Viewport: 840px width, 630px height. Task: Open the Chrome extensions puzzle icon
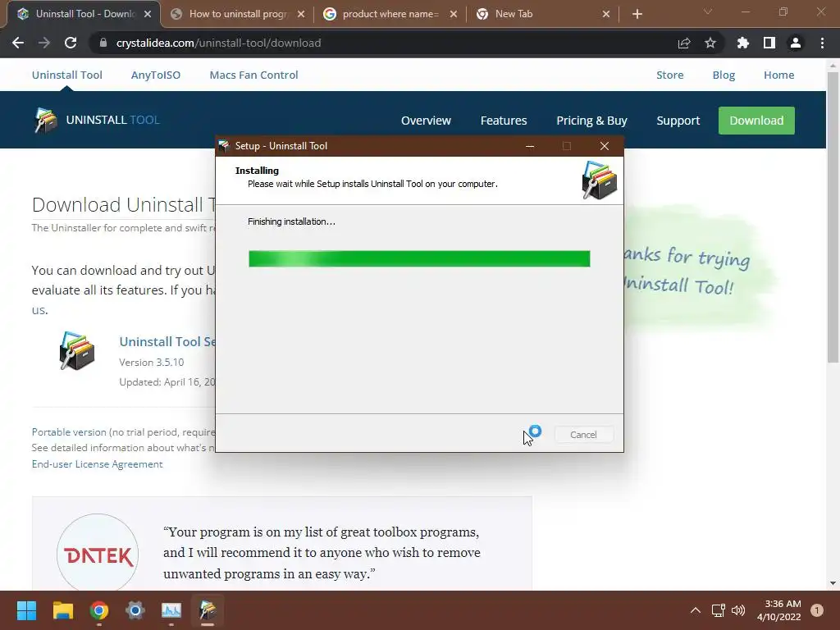pyautogui.click(x=743, y=43)
